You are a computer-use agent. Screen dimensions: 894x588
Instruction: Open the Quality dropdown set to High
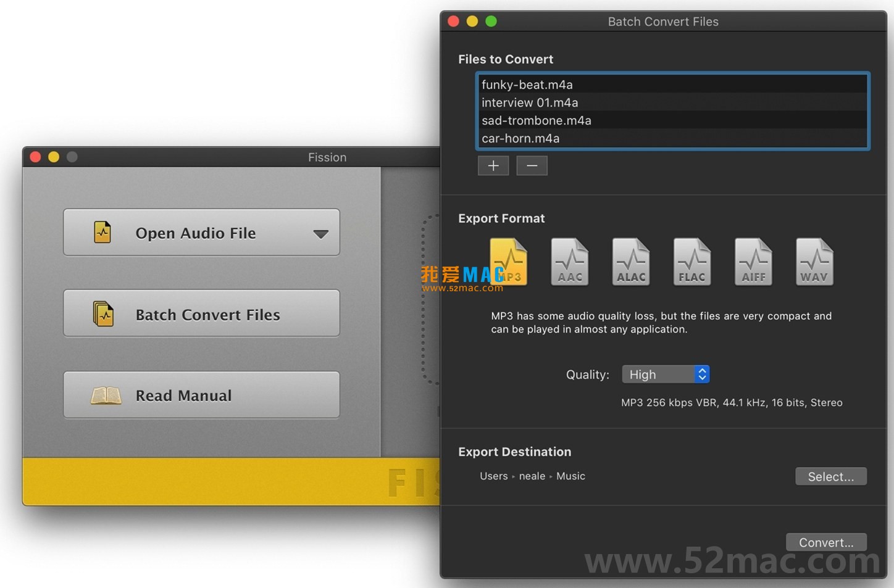click(666, 375)
